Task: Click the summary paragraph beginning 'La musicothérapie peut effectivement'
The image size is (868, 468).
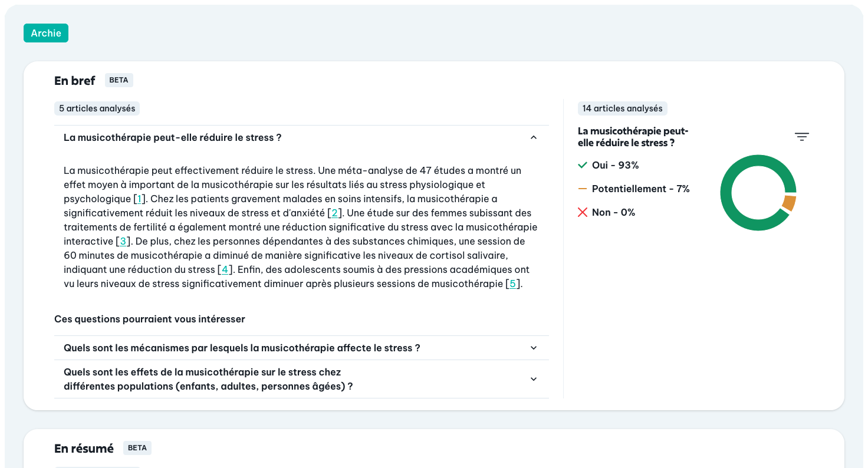Action: [x=301, y=227]
